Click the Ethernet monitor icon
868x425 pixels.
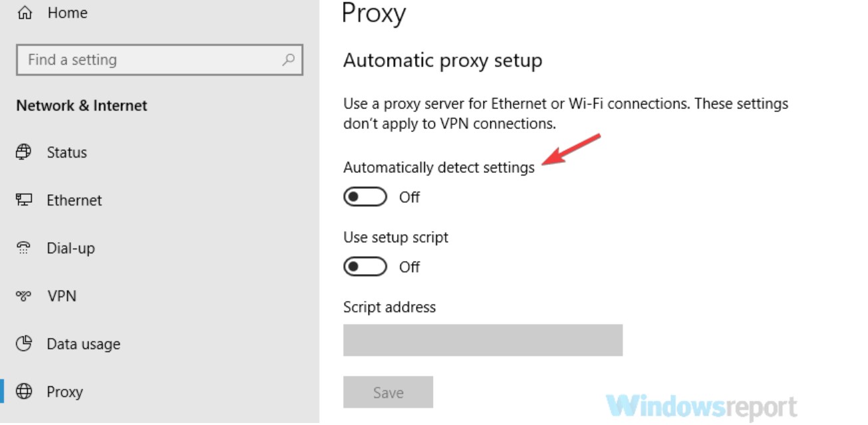point(24,200)
